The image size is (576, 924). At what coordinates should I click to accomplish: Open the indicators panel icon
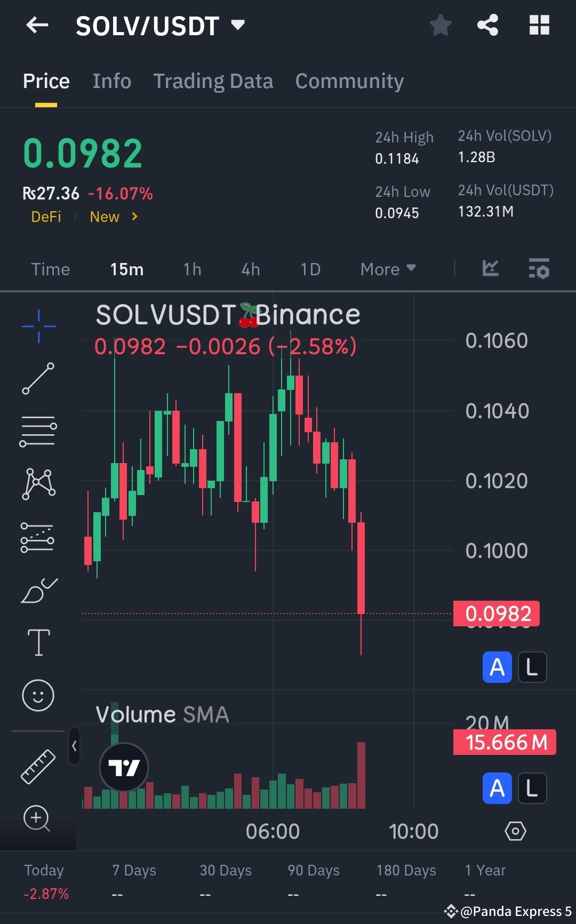tap(539, 269)
